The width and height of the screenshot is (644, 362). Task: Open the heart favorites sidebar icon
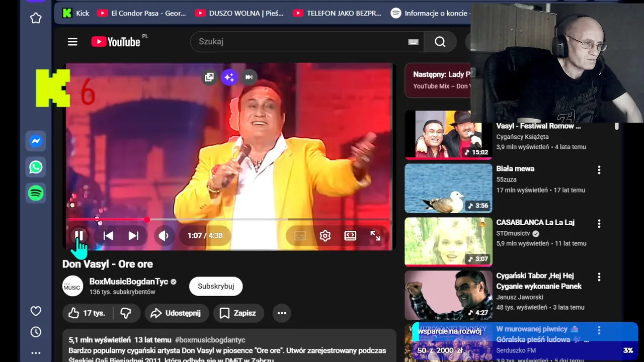(36, 311)
